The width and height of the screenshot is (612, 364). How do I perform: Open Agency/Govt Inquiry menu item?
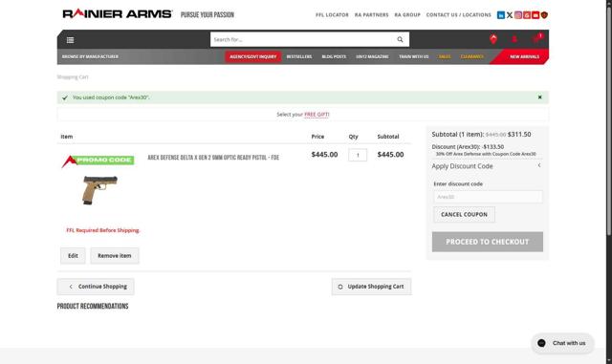point(252,56)
